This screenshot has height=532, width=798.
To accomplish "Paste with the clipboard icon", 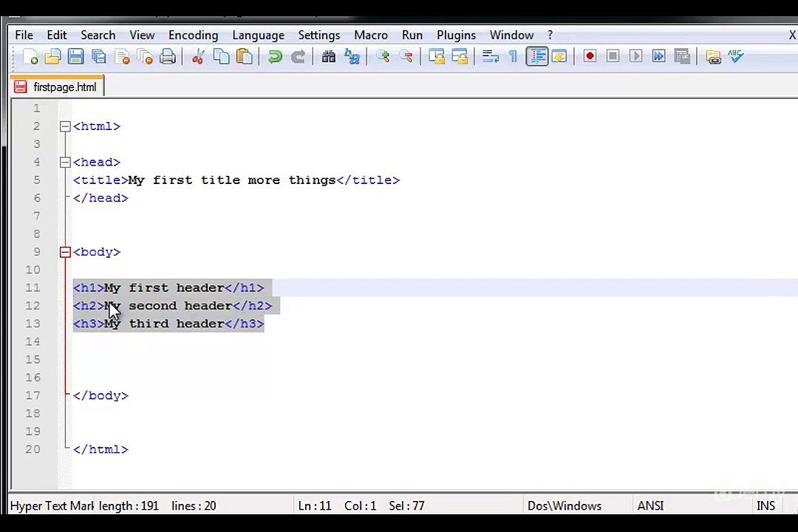I will coord(245,56).
